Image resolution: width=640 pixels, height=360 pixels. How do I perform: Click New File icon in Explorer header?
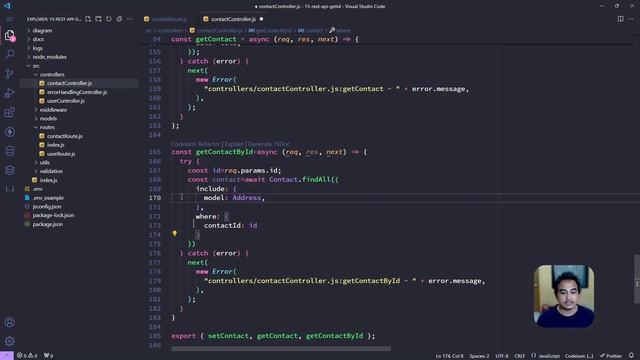(88, 19)
